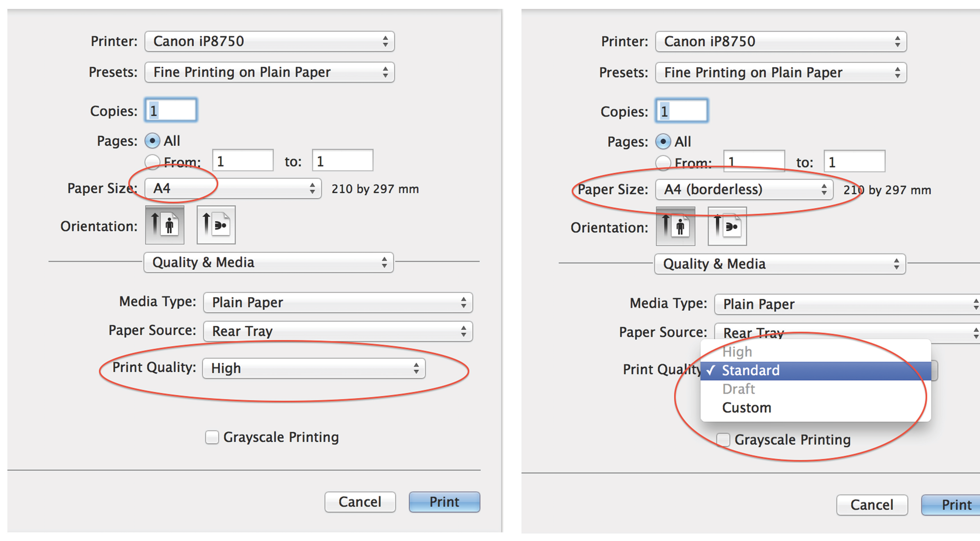980x541 pixels.
Task: Select All pages radio in left dialog
Action: pos(152,141)
